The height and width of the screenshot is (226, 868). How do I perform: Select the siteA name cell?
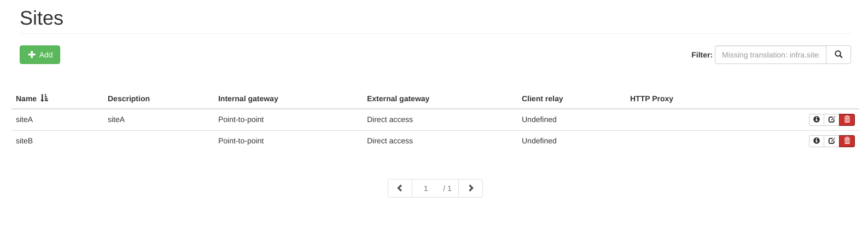(24, 119)
